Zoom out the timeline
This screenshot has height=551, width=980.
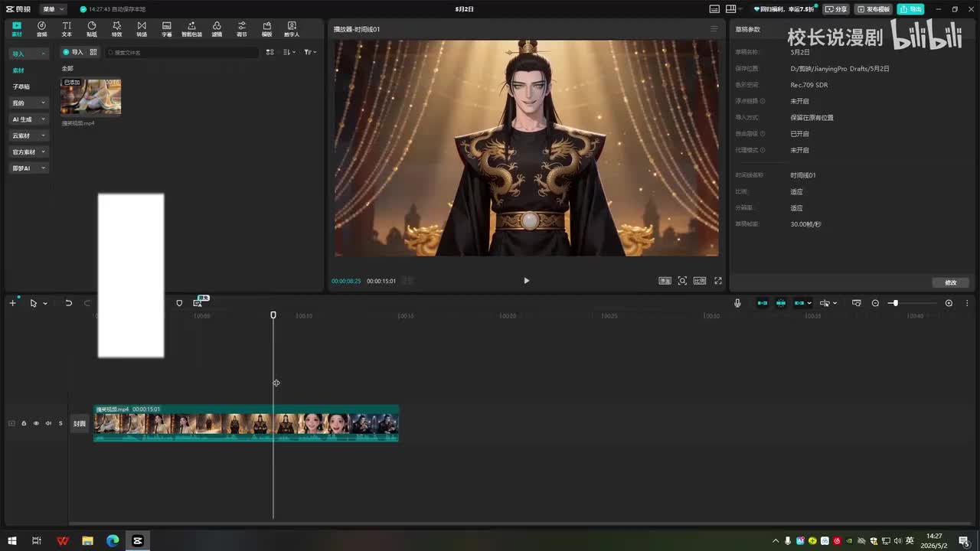[x=875, y=303]
